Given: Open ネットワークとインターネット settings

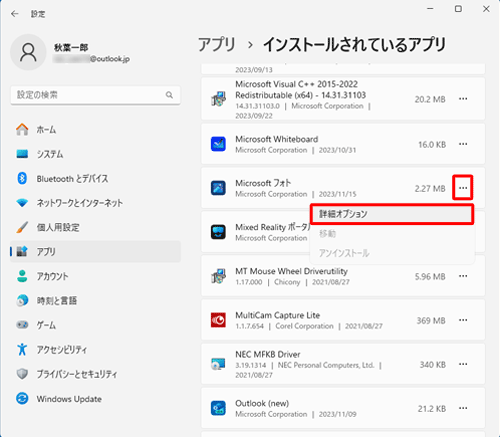Looking at the screenshot, I should click(x=96, y=203).
